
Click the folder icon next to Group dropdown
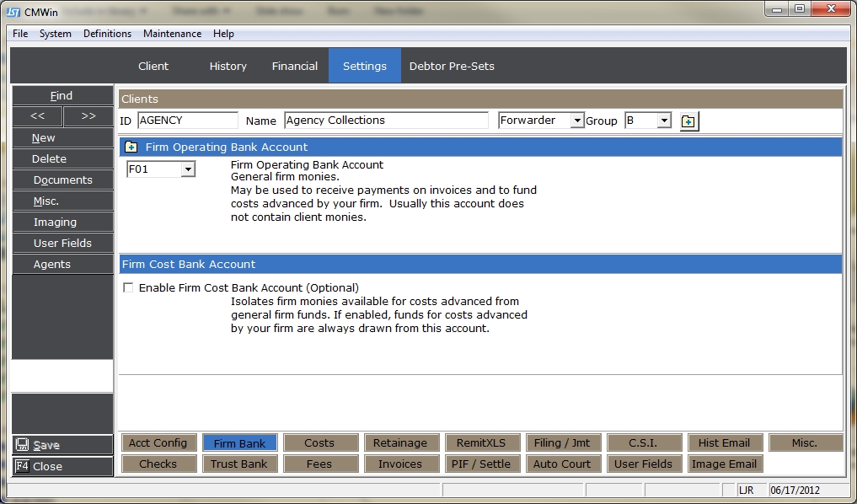(688, 121)
